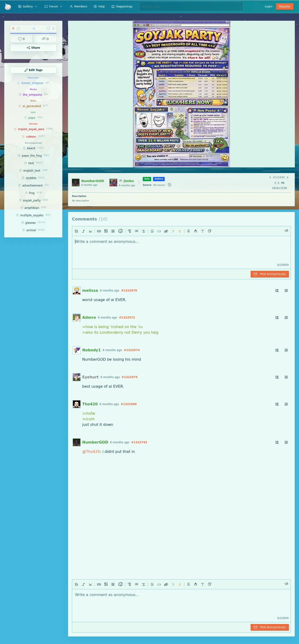299x644 pixels.
Task: Click the first Post Anonymously button
Action: [x=270, y=274]
